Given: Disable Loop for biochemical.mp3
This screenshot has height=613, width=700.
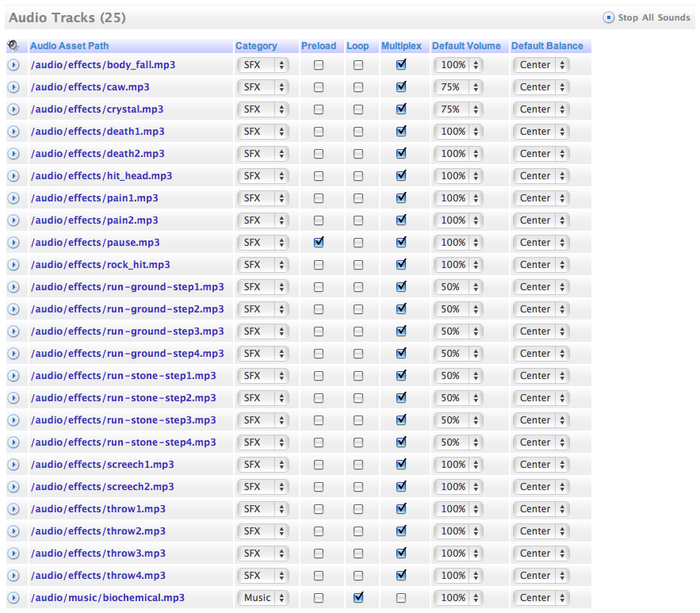Looking at the screenshot, I should point(358,597).
